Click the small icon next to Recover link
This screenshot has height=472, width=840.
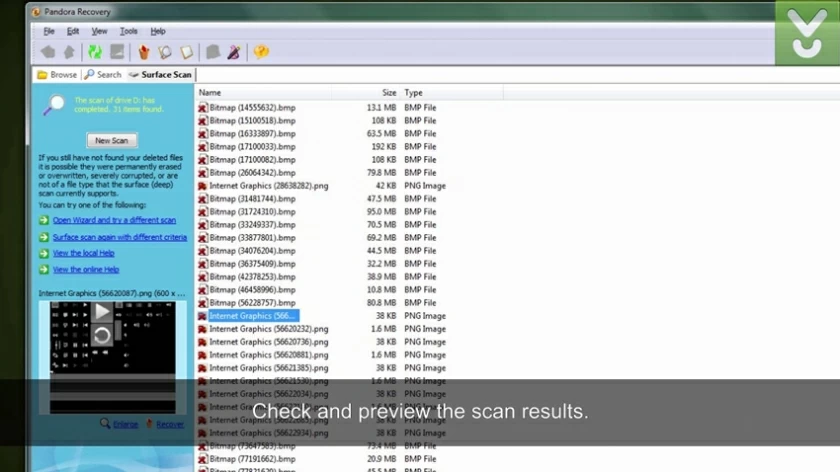(149, 424)
